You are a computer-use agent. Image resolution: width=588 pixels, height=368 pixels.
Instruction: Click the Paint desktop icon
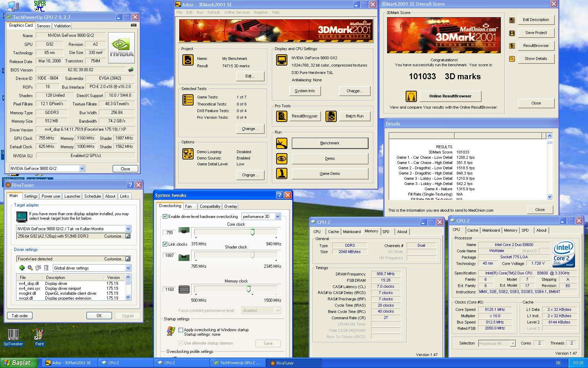(x=39, y=338)
